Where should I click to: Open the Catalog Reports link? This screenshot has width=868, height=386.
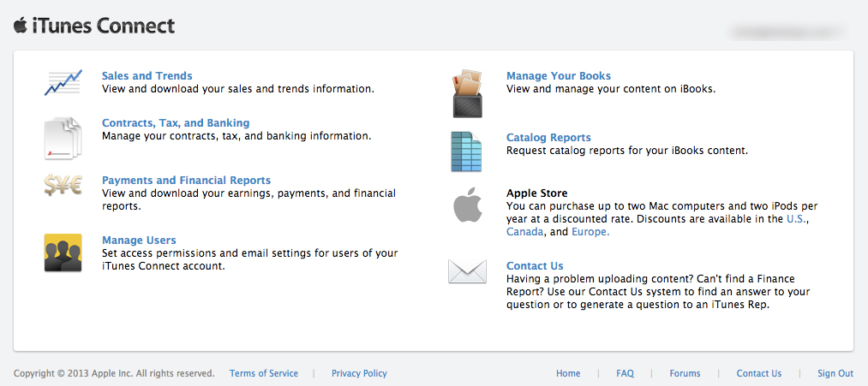[548, 137]
